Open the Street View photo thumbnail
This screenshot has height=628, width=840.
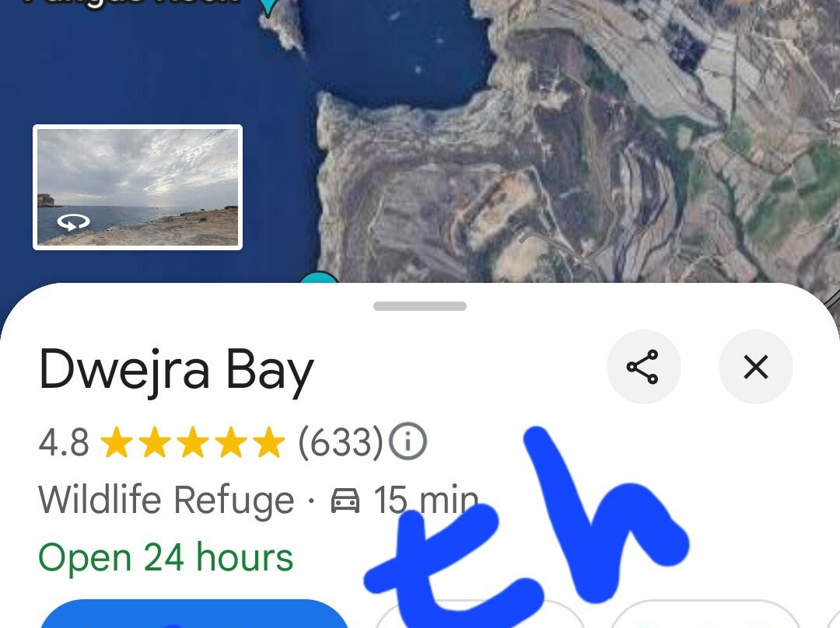click(138, 187)
